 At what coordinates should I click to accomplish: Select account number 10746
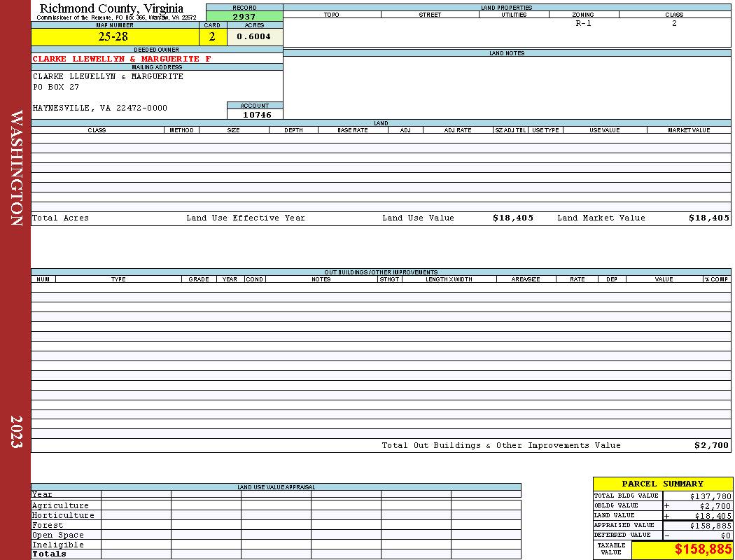[257, 115]
